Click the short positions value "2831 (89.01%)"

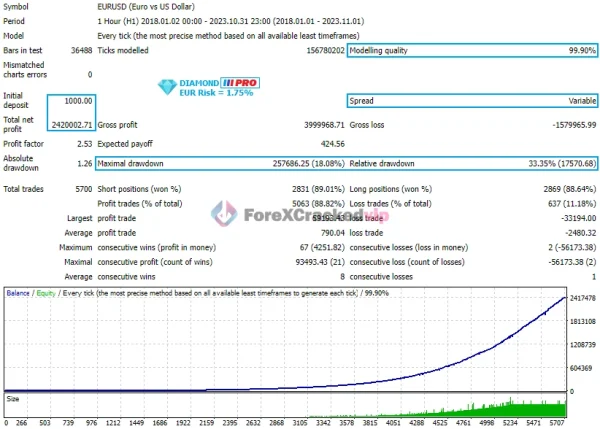click(x=318, y=189)
